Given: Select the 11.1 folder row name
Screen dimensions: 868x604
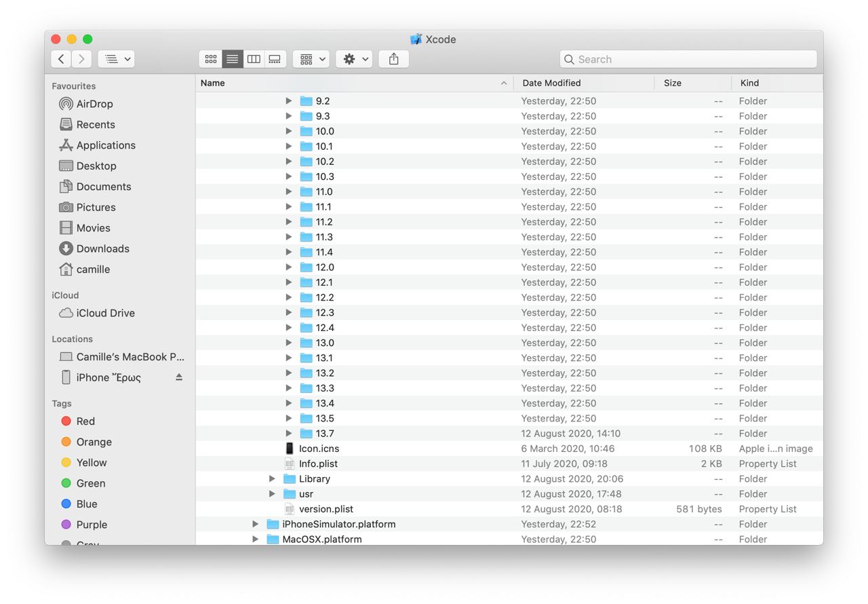Looking at the screenshot, I should [323, 206].
